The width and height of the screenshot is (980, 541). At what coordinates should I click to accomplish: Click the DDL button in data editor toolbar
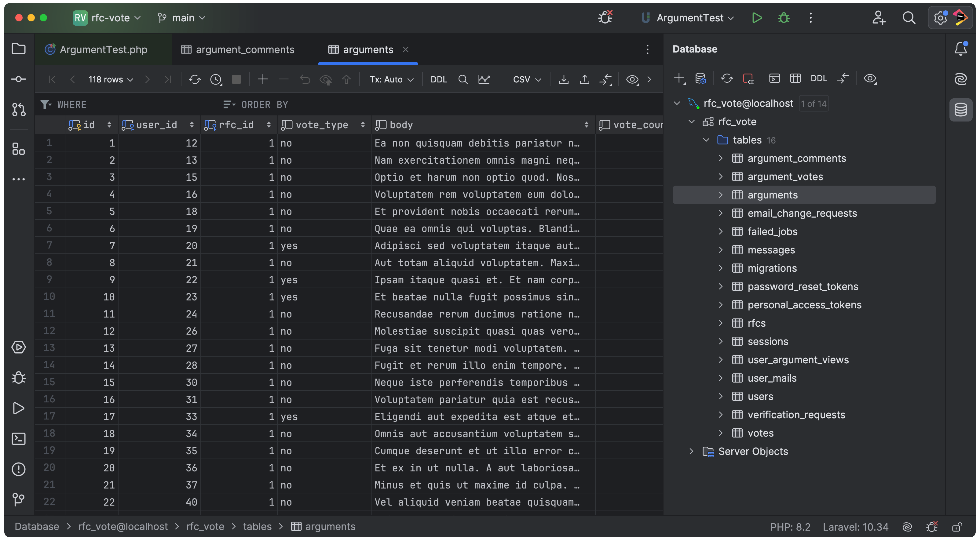pos(439,79)
